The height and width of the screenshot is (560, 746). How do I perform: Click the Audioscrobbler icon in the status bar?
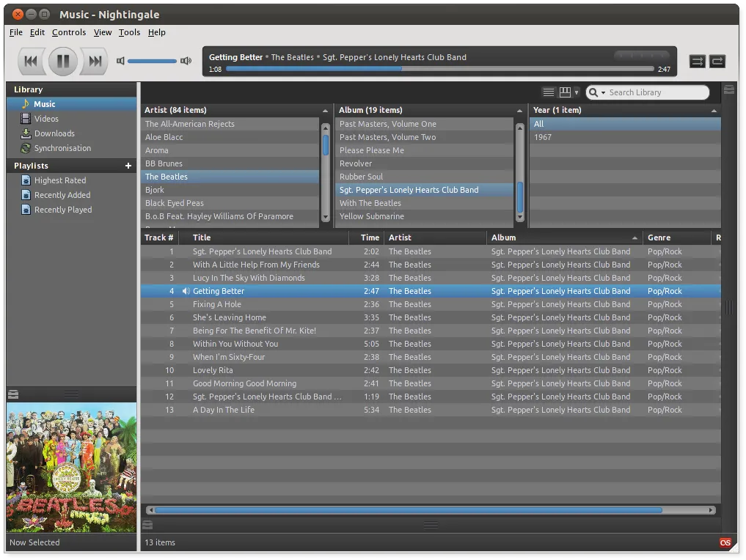coord(725,542)
